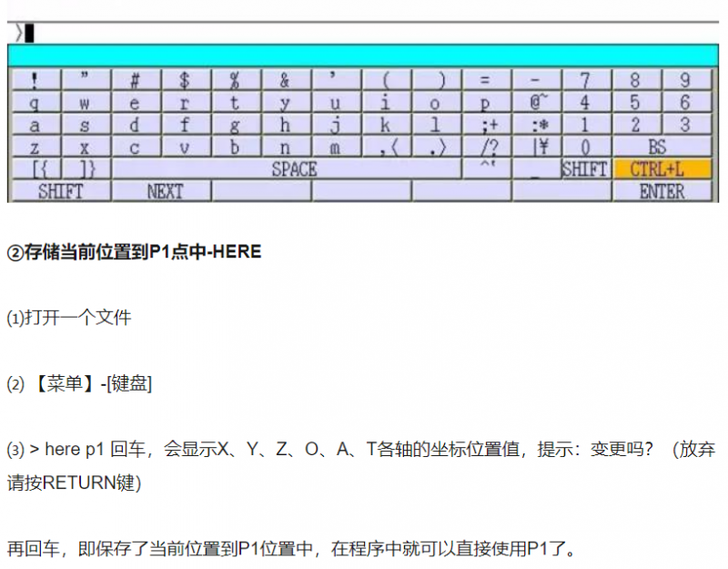Click the SHIFT key beside NEXT
728x569 pixels.
[61, 191]
